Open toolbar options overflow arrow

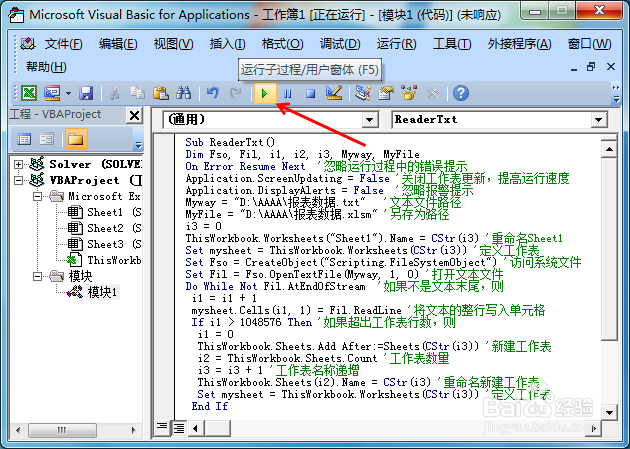tap(616, 94)
